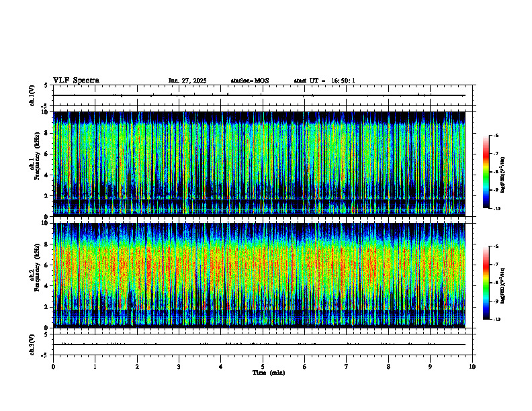Select the date text "Jan. 27, 2025"
Screen dimensions: 532x411
pos(187,81)
